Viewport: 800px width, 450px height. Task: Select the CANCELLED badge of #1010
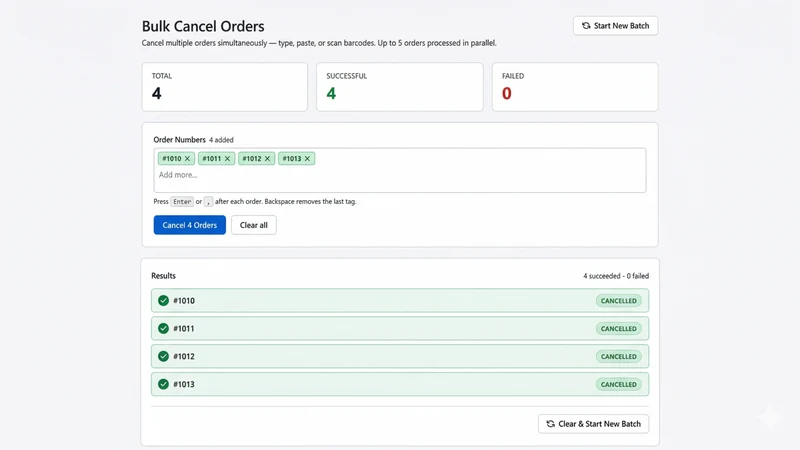pyautogui.click(x=618, y=301)
